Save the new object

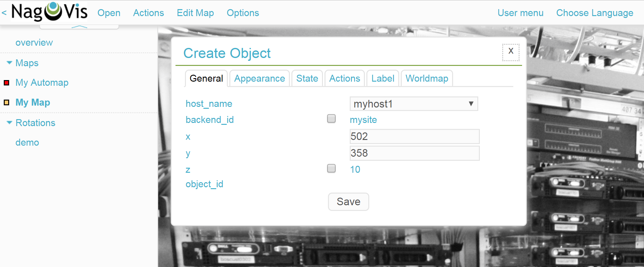[x=348, y=202]
